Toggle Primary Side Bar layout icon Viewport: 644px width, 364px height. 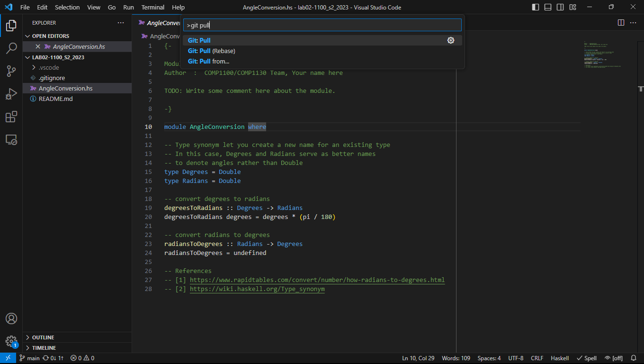pos(536,7)
